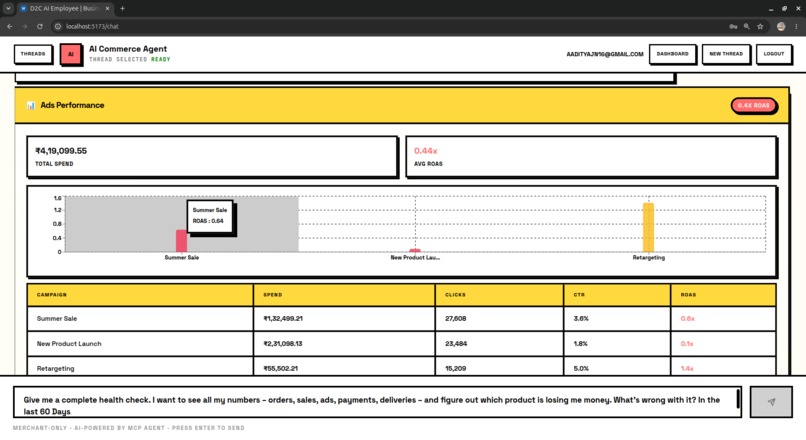Open the password key icon in address bar
The height and width of the screenshot is (440, 806).
(733, 26)
